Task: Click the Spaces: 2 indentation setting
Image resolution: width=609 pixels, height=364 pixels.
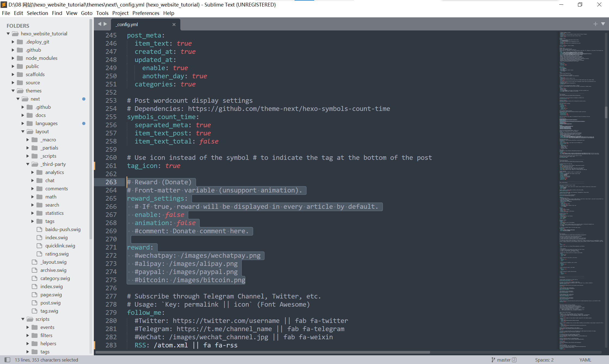Action: click(544, 360)
